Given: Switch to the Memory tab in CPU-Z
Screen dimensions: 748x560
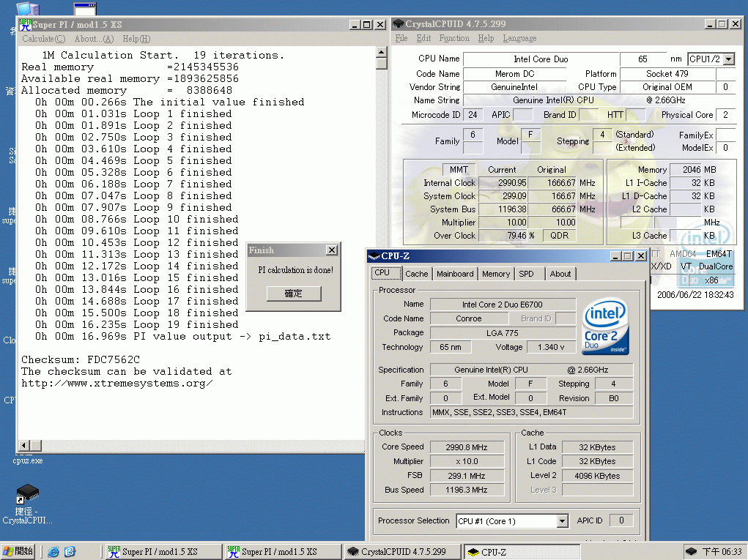Looking at the screenshot, I should pos(495,274).
